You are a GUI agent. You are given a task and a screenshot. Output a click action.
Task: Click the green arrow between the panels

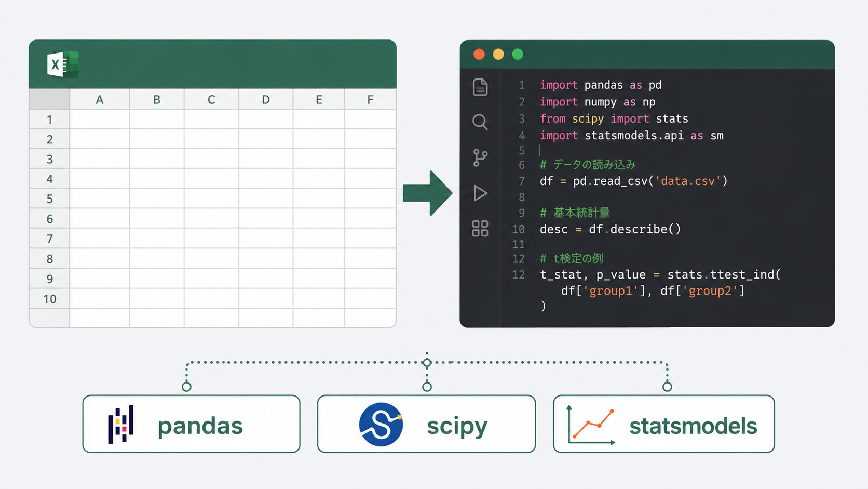click(x=428, y=193)
